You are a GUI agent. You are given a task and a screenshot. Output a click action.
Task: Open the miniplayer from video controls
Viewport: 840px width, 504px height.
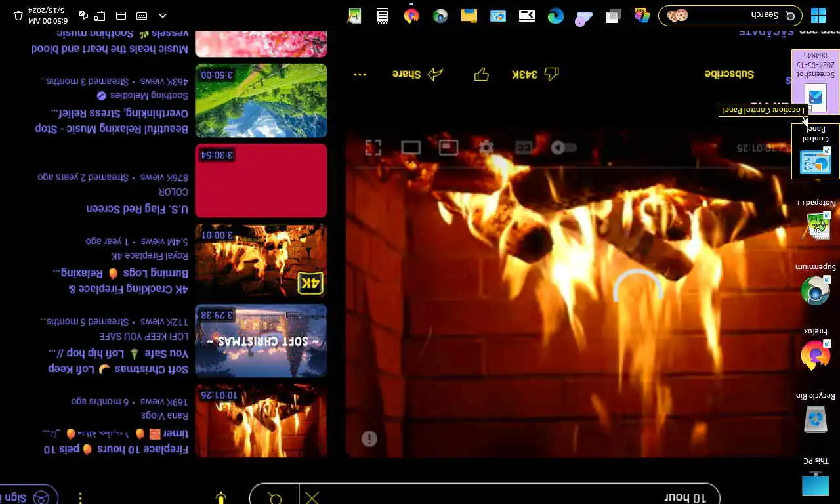tap(449, 148)
